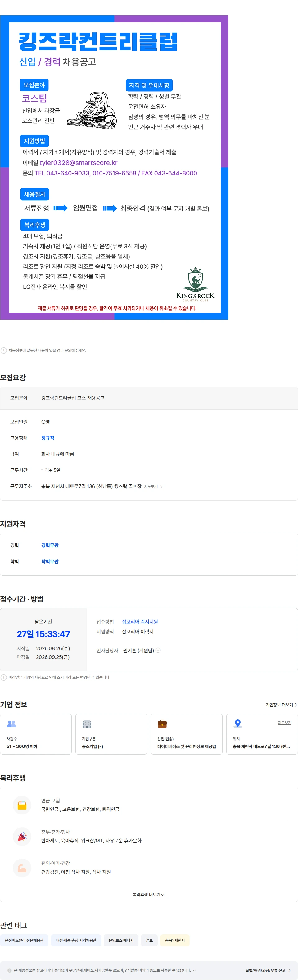The height and width of the screenshot is (980, 298).
Task: Click the 채용절차 badge on the poster
Action: pos(34,194)
